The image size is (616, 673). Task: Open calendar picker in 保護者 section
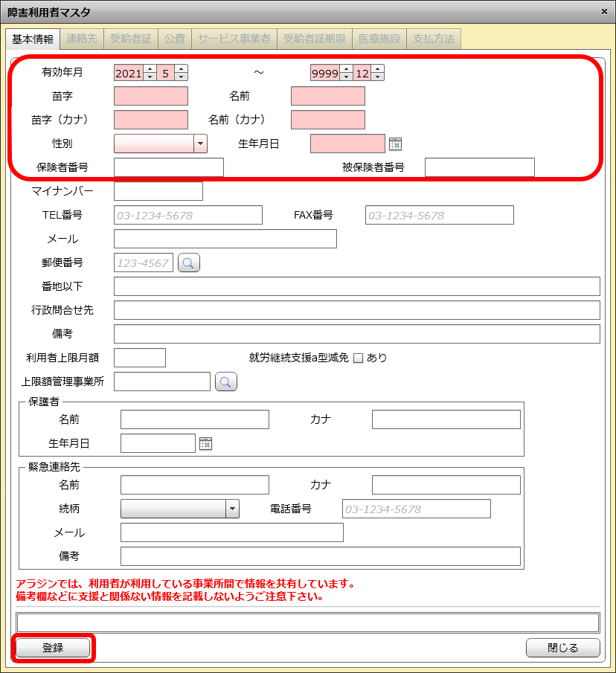coord(205,444)
